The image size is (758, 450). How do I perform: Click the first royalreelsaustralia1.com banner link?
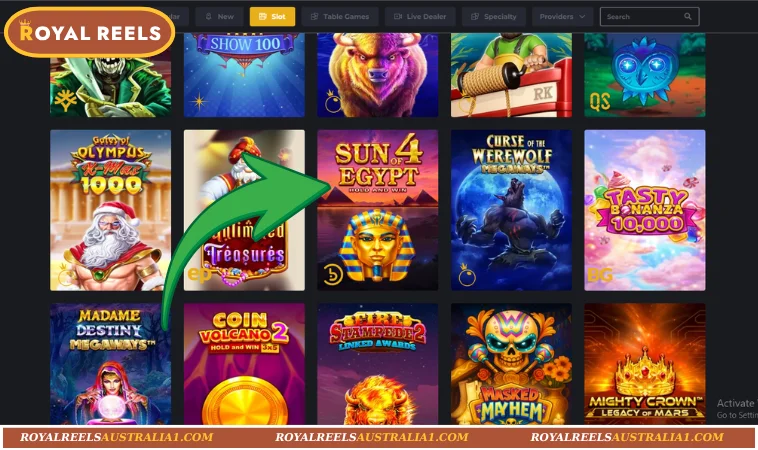click(x=117, y=437)
